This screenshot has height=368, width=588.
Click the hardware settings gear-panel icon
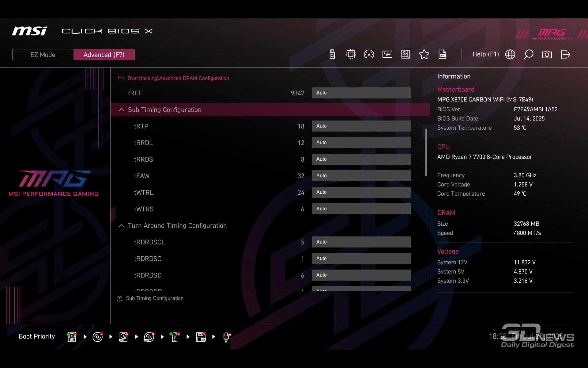click(x=405, y=55)
